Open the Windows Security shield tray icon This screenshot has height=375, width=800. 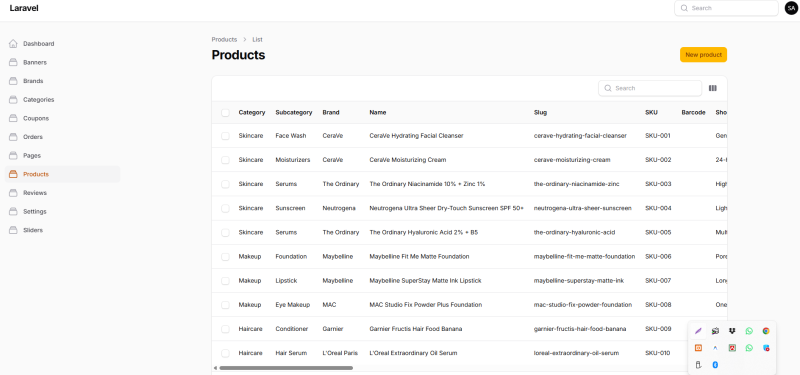pyautogui.click(x=766, y=348)
